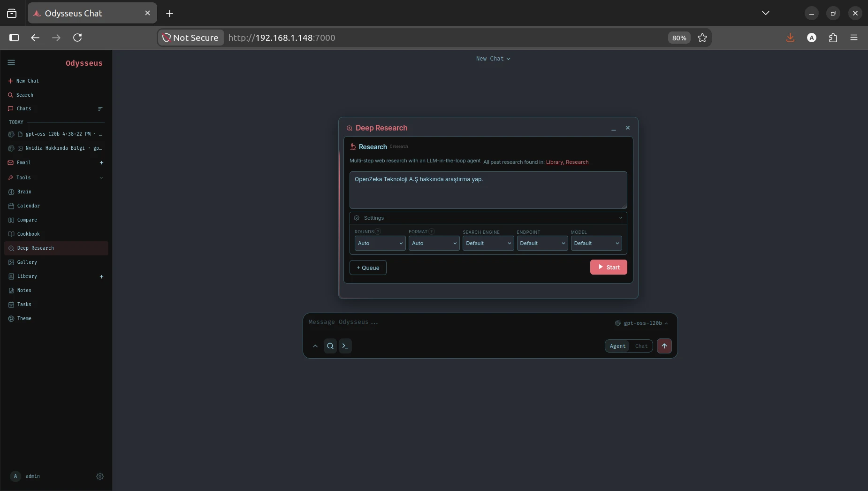
Task: Bookmark this page with the star icon
Action: [702, 38]
